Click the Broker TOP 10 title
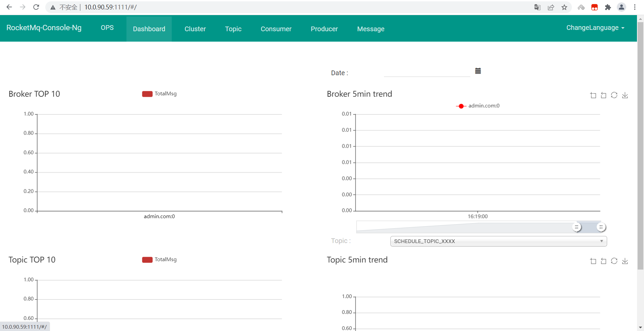 pos(34,94)
